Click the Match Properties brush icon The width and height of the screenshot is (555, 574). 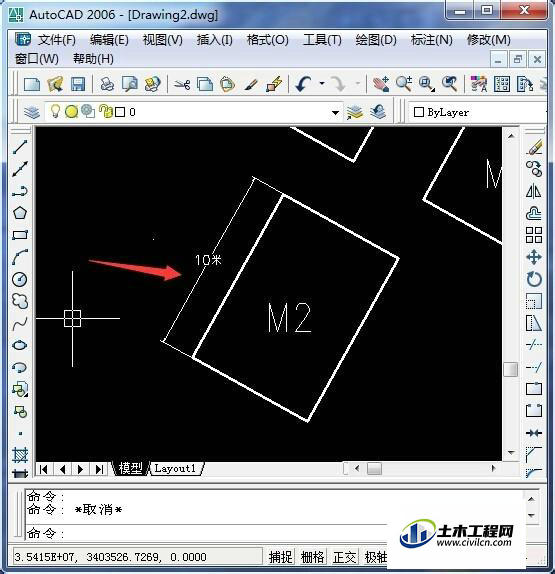pos(251,84)
